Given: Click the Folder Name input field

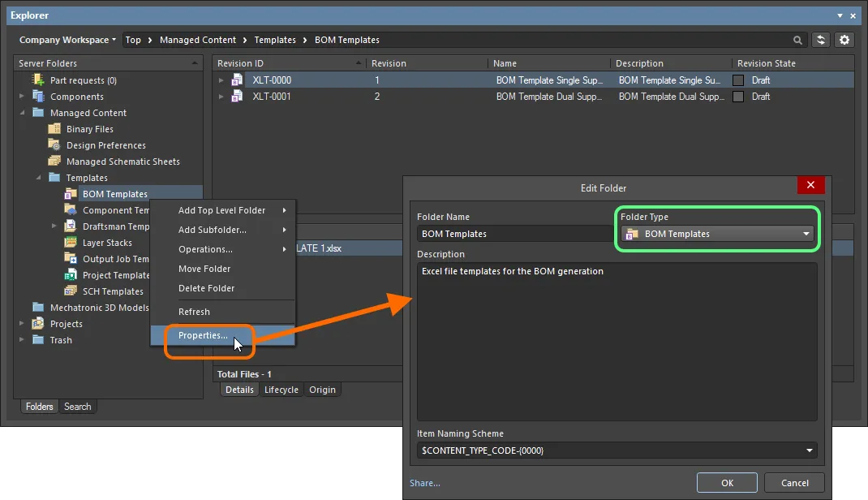Looking at the screenshot, I should (513, 234).
